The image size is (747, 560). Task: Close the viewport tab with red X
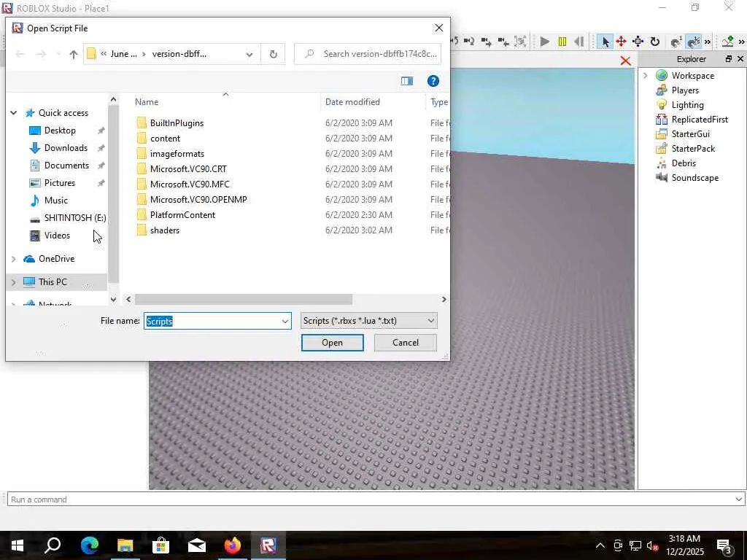(625, 61)
